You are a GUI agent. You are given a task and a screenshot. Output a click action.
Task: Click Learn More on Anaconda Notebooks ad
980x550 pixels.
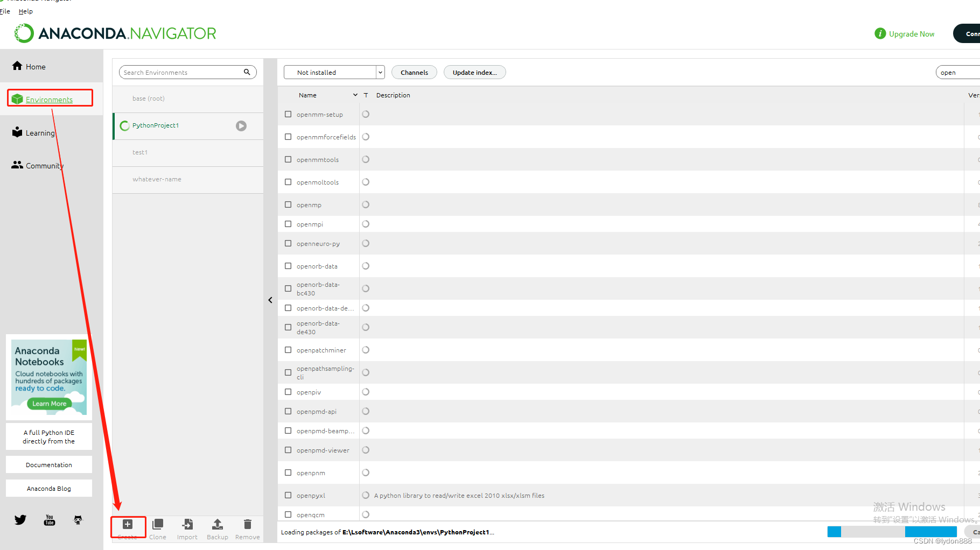pos(49,404)
